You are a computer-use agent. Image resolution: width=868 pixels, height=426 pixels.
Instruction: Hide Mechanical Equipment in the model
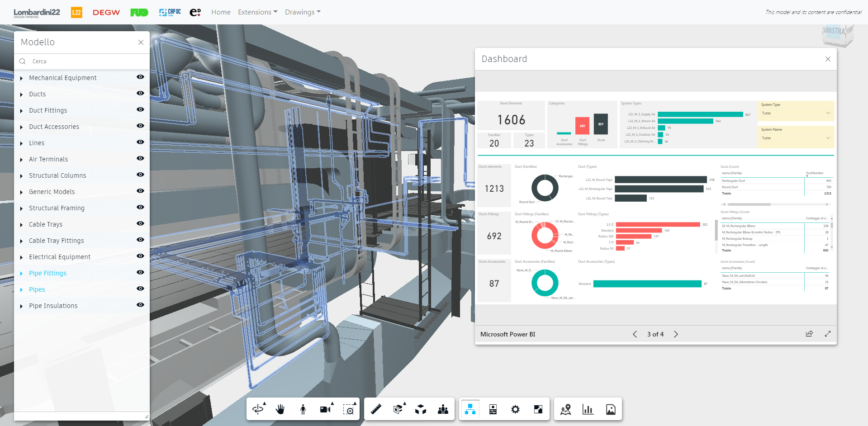(x=140, y=77)
